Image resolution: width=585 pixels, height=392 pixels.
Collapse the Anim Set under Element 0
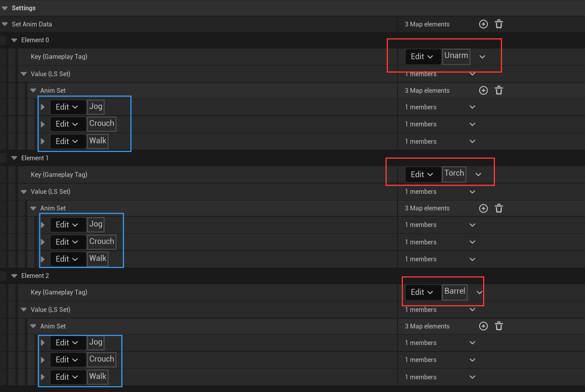(33, 90)
